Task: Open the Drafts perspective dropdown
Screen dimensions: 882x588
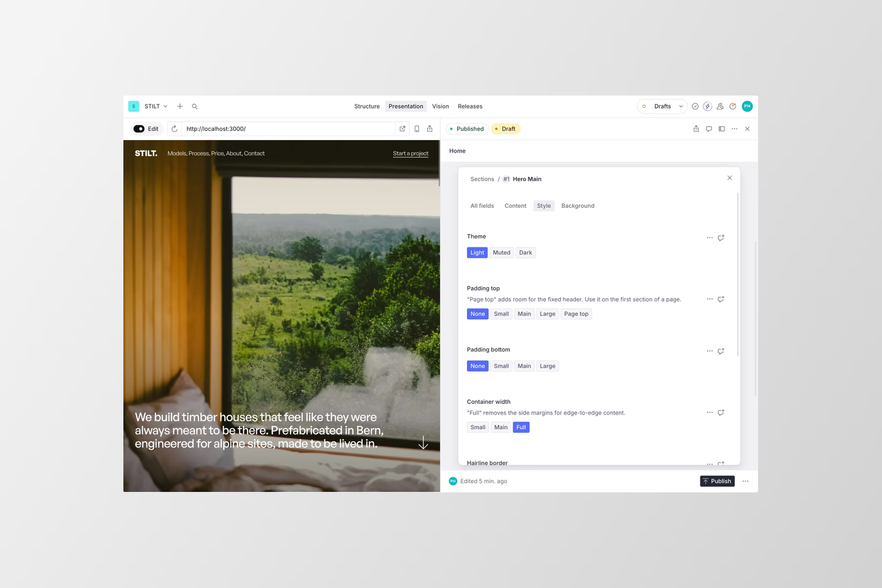Action: [662, 106]
